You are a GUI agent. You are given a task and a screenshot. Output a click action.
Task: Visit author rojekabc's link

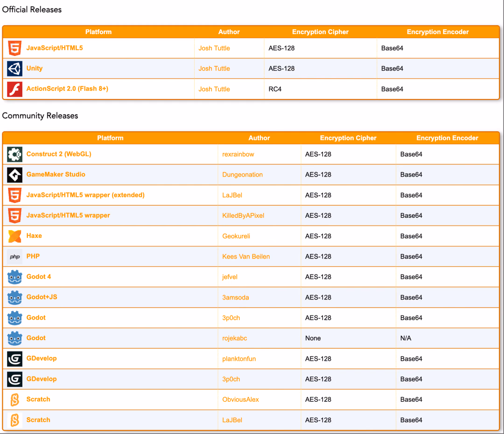tap(235, 338)
